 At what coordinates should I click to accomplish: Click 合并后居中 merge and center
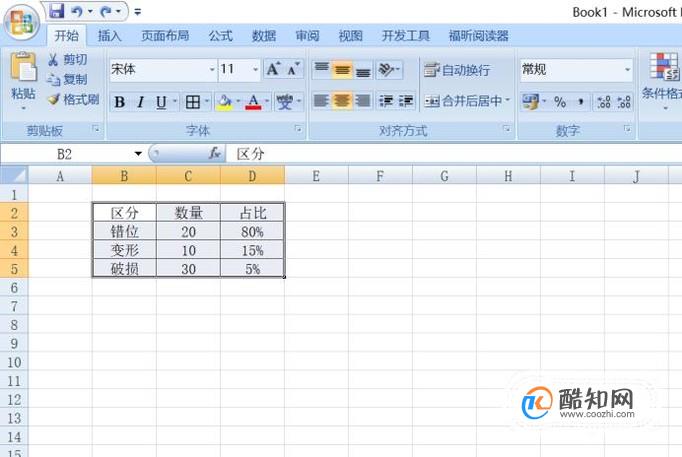464,101
